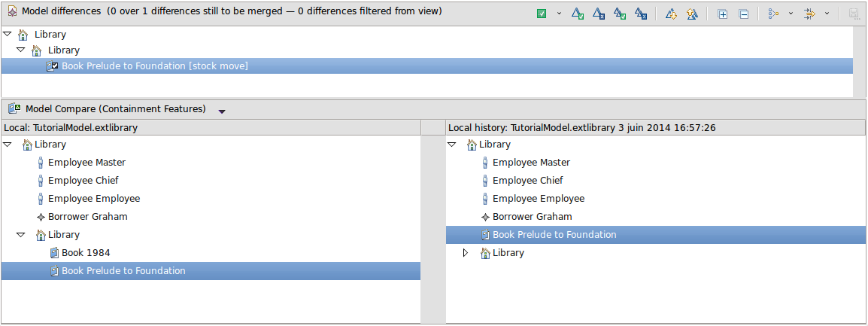Open the Groups dropdown arrow

pyautogui.click(x=791, y=14)
